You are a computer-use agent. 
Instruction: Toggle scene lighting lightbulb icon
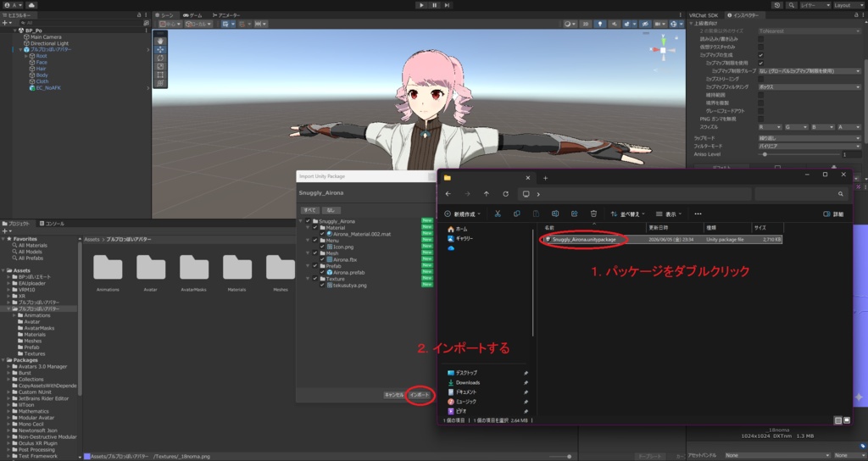pos(600,24)
